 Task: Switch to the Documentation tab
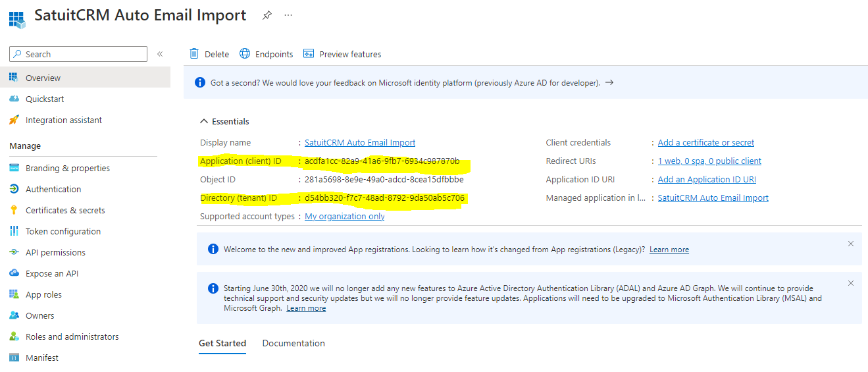click(294, 343)
